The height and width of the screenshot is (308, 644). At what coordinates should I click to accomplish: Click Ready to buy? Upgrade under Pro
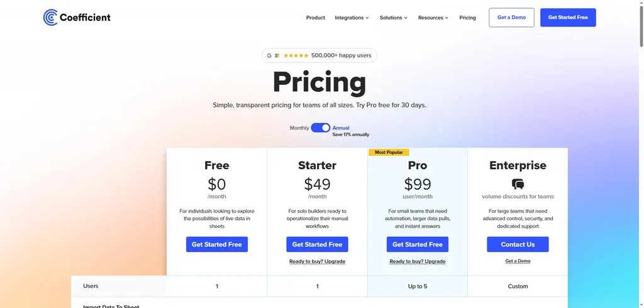(x=418, y=261)
